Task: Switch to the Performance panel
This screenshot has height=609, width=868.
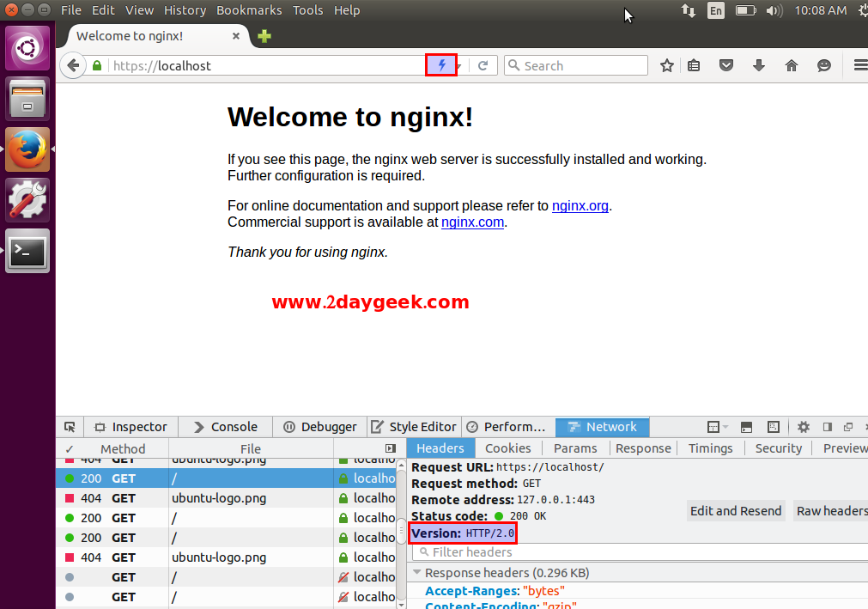Action: pos(507,427)
